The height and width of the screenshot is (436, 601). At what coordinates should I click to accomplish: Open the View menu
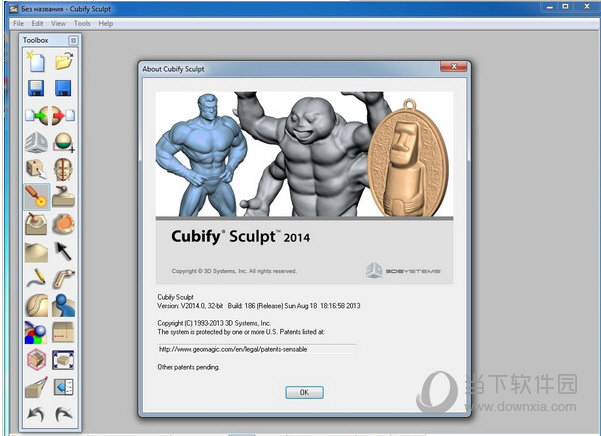pyautogui.click(x=58, y=23)
